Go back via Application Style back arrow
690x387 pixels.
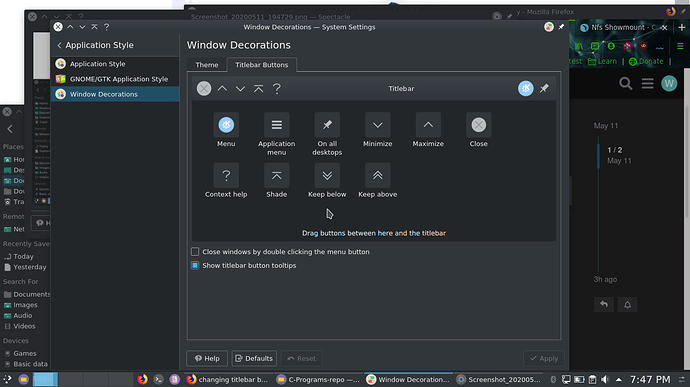click(59, 45)
